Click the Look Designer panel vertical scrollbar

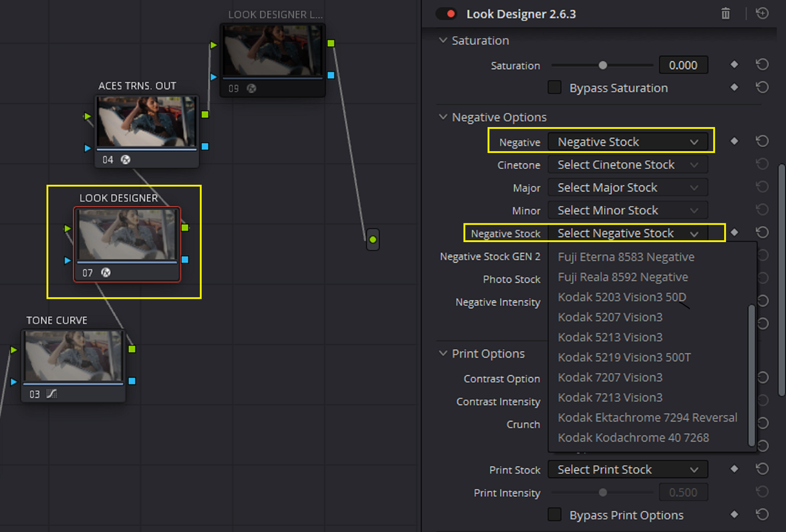(x=781, y=280)
